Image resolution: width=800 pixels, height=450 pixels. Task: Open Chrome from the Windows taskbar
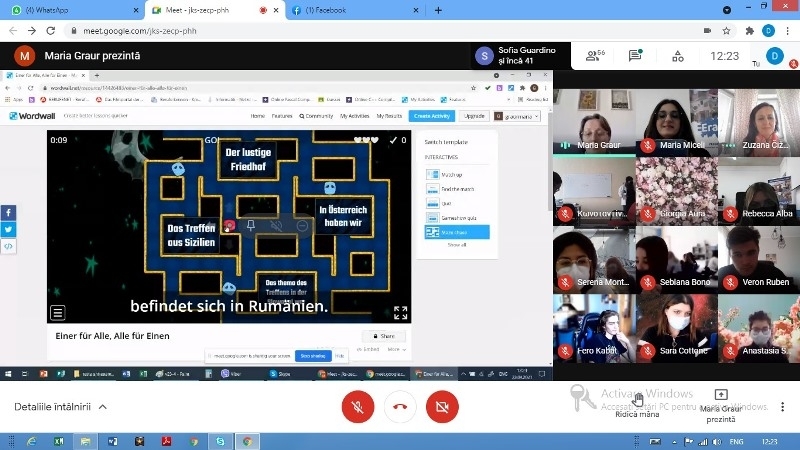tap(246, 441)
